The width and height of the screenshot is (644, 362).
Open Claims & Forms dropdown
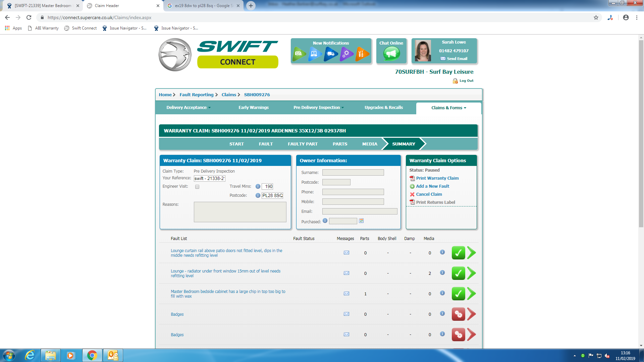click(448, 108)
